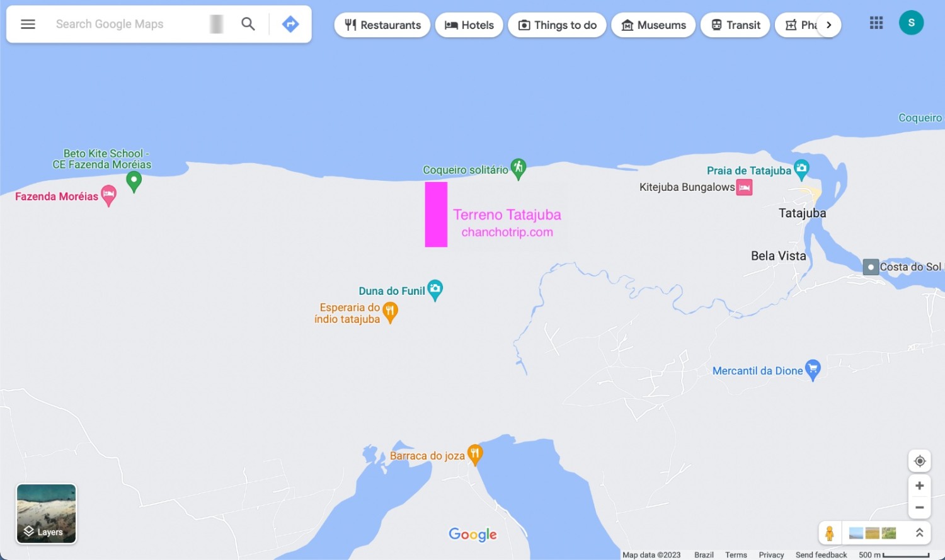Open the Send feedback link
945x560 pixels.
pyautogui.click(x=821, y=555)
